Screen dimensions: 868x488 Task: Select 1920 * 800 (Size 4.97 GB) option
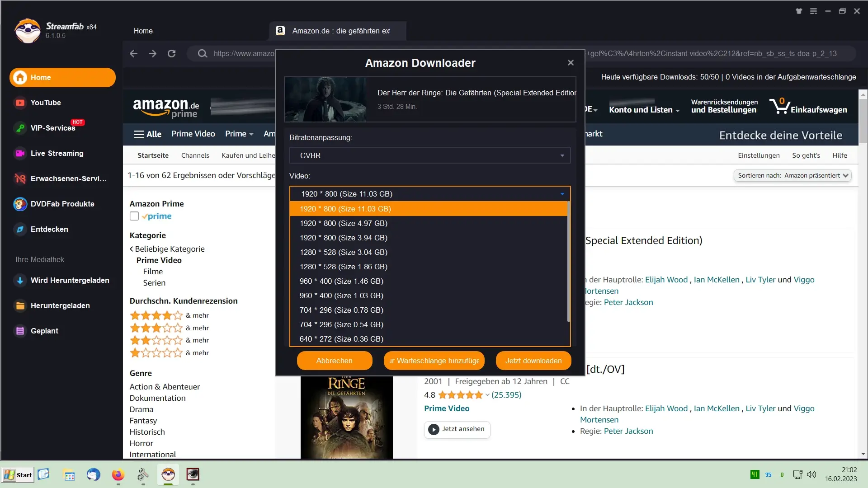coord(429,223)
